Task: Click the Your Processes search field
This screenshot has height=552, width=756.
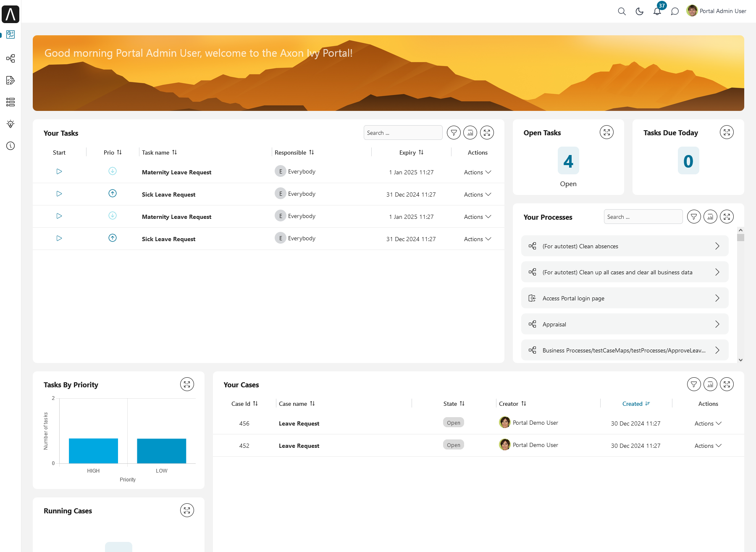Action: point(643,217)
